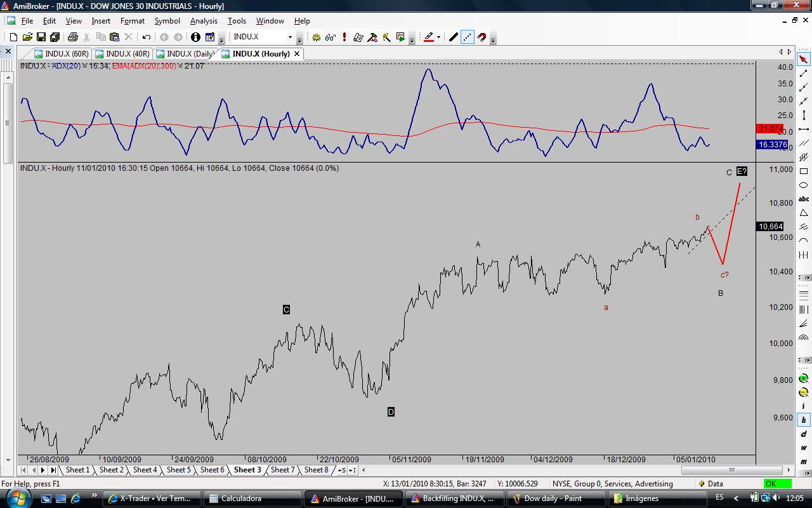Viewport: 812px width, 508px height.
Task: Click the Save floppy disk icon
Action: point(41,37)
